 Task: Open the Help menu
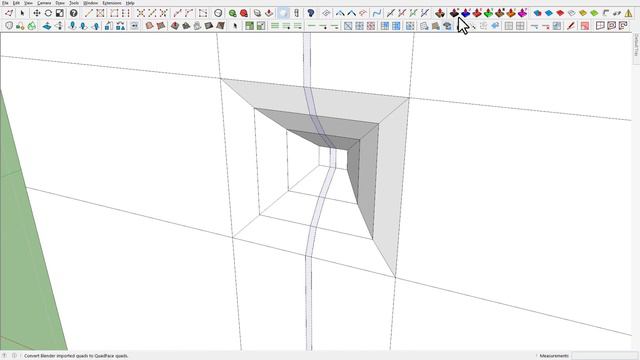pos(130,3)
